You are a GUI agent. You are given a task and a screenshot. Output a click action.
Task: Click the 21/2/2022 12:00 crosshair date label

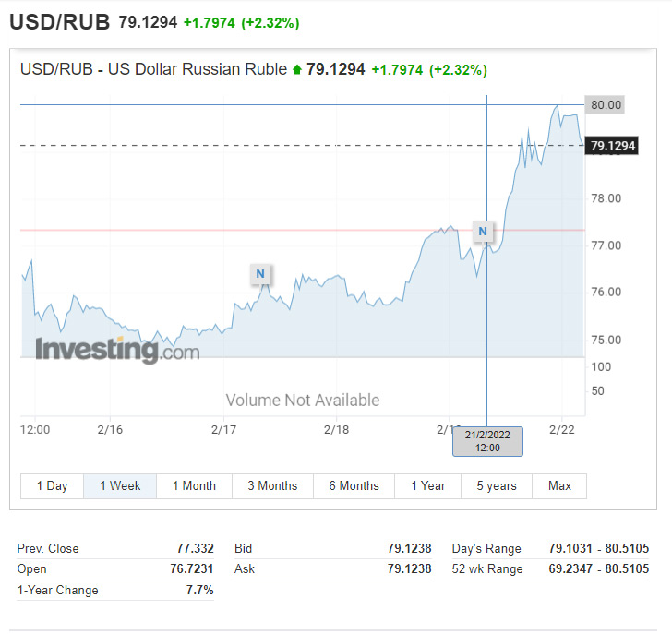[487, 441]
